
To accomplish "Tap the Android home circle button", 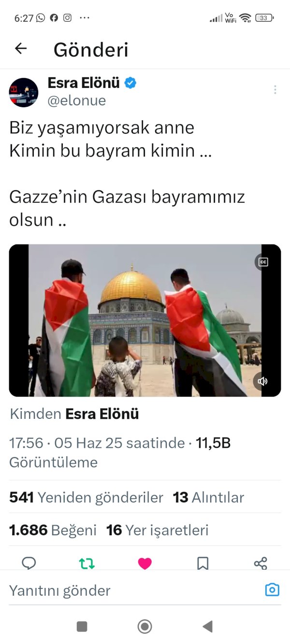I will point(145,627).
